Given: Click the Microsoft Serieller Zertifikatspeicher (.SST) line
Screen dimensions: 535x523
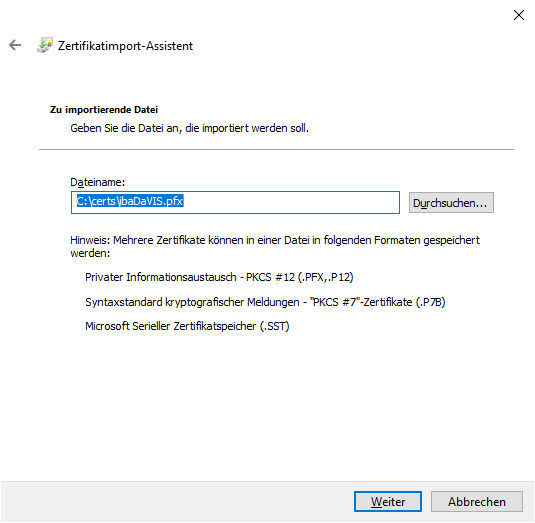Looking at the screenshot, I should point(187,326).
